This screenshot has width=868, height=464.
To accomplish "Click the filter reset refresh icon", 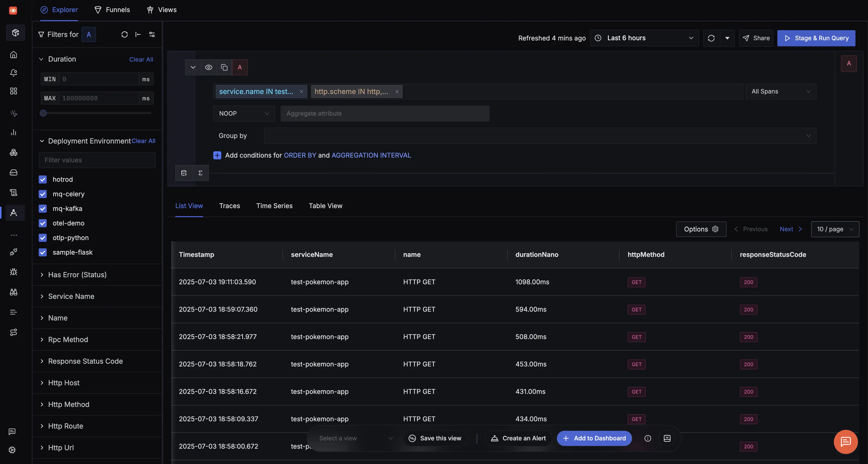I will [x=124, y=34].
